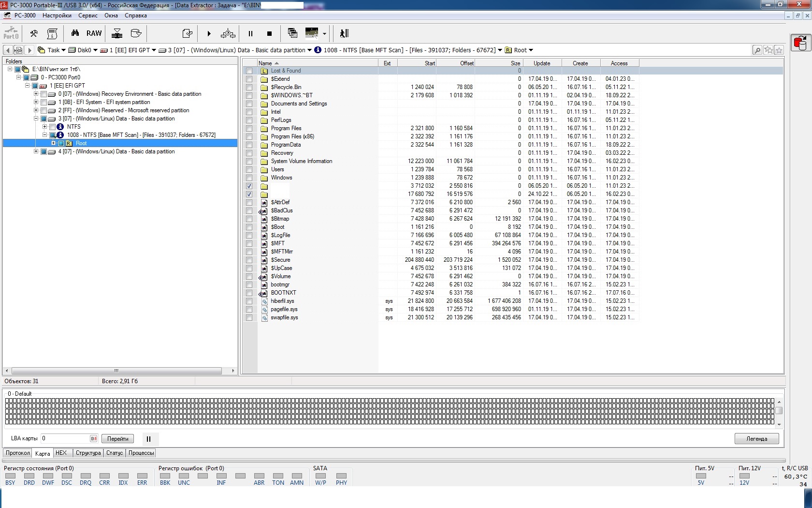This screenshot has width=812, height=508.
Task: Tick the checkbox for Users folder
Action: (x=249, y=169)
